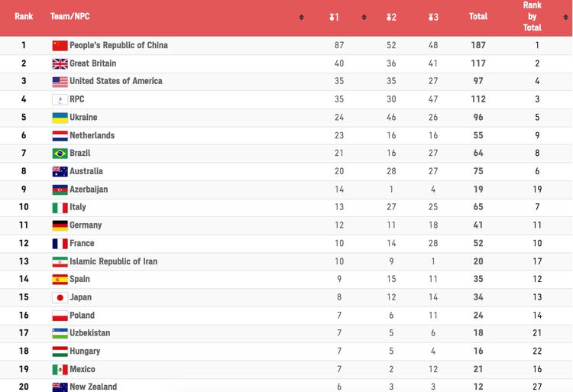The image size is (573, 392).
Task: Open the Netherlands team entry
Action: pyautogui.click(x=92, y=135)
